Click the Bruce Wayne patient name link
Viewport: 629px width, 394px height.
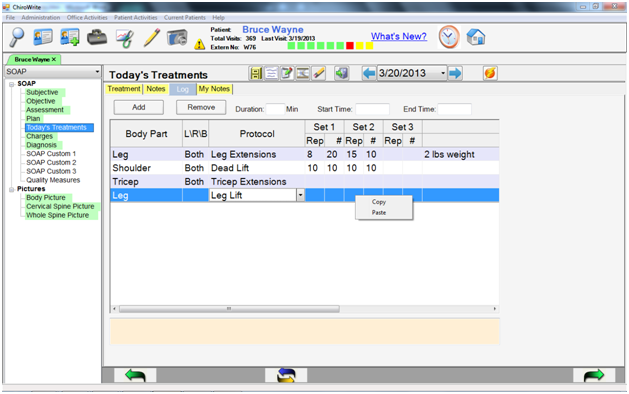[x=273, y=30]
